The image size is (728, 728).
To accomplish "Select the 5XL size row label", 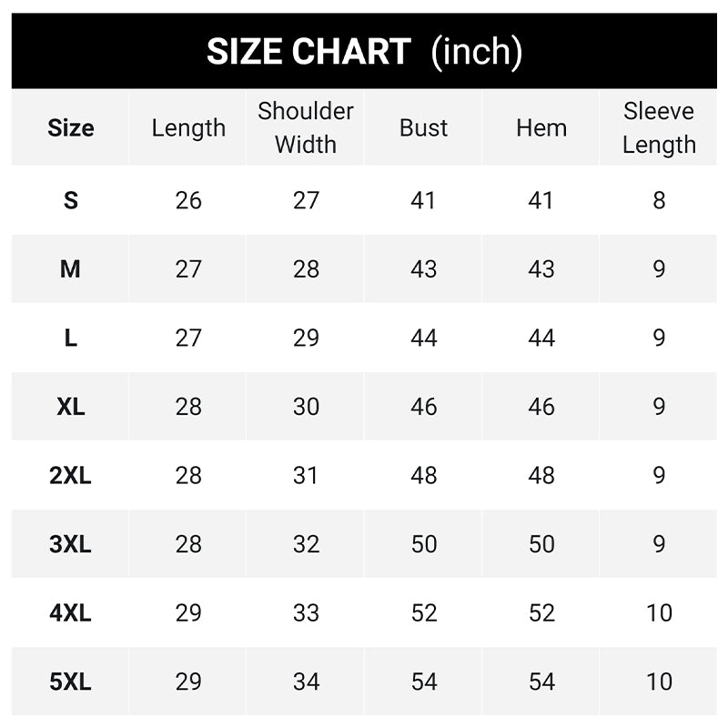I will 71,682.
